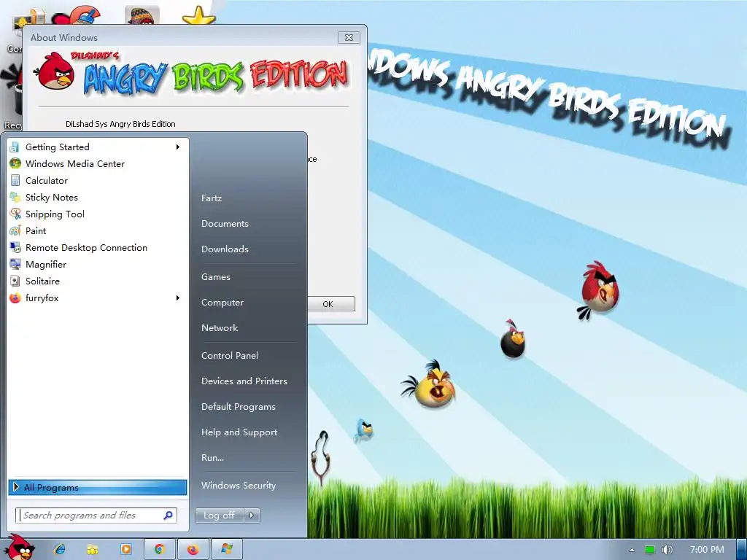The image size is (747, 560).
Task: Expand All Programs list
Action: coord(98,488)
